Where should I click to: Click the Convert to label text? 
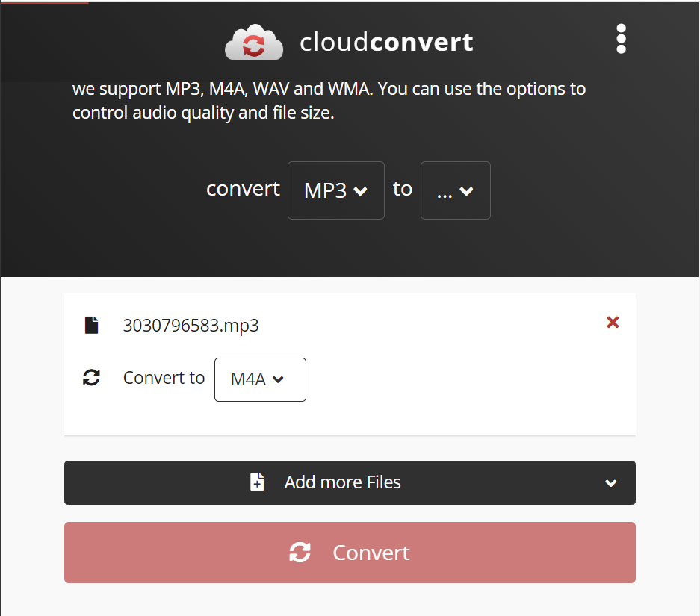[164, 378]
